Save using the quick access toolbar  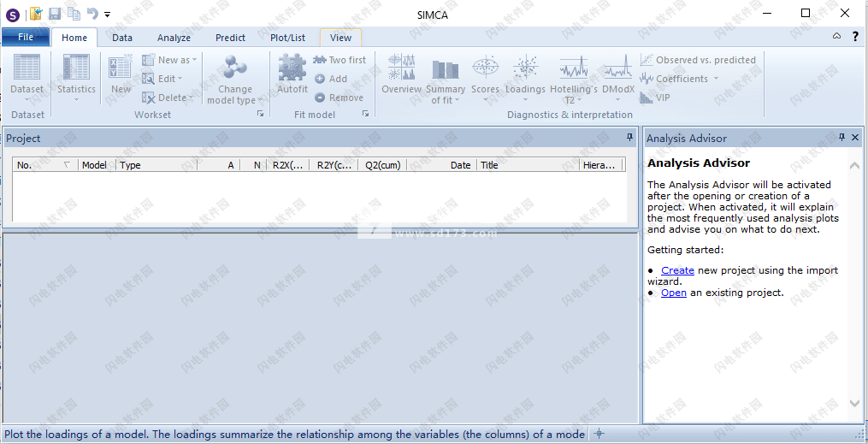54,14
